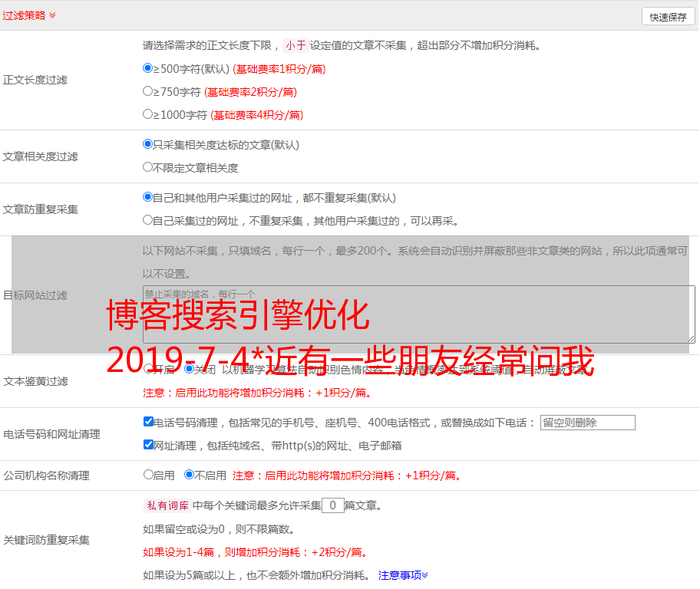Click the textarea resize handle corner
Viewport: 700px width, 589px height.
pos(691,339)
